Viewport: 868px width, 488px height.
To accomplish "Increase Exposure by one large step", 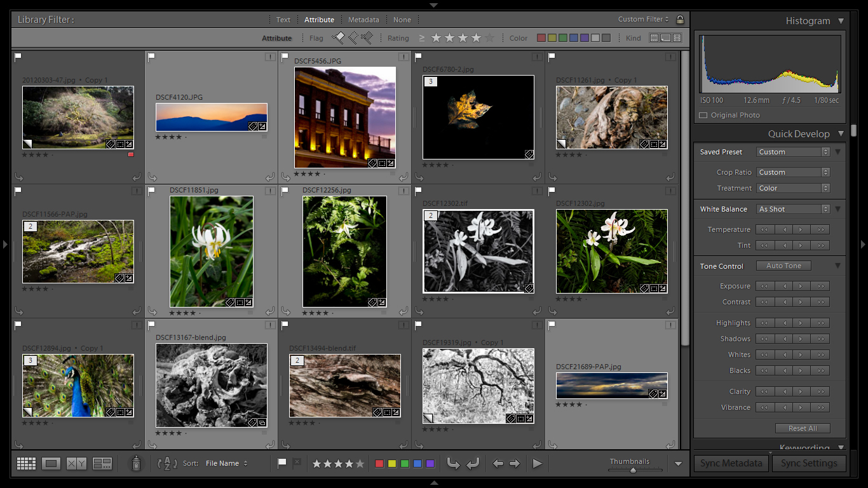I will click(821, 286).
